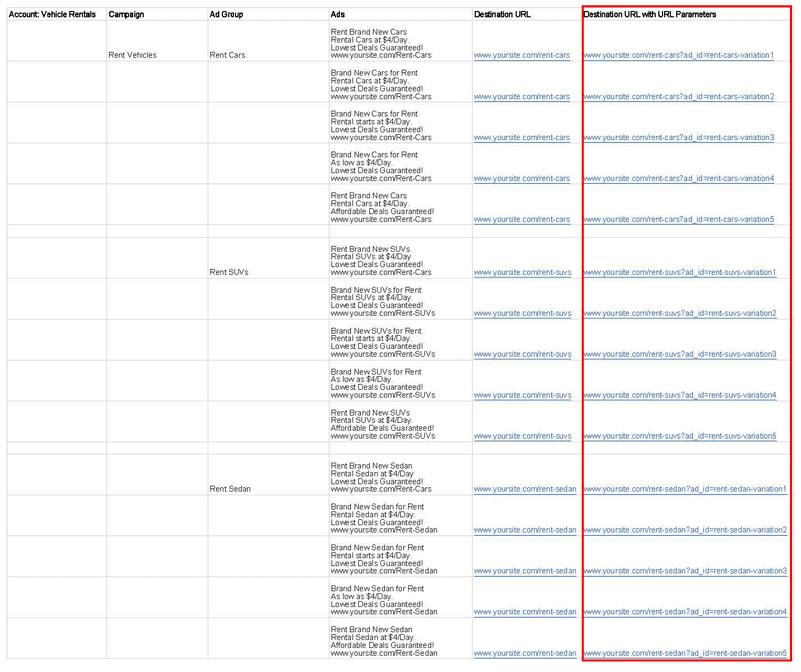Open plain rent-sedan URL in the sedan-variation2 row
Viewport: 801px width, 672px height.
(525, 530)
